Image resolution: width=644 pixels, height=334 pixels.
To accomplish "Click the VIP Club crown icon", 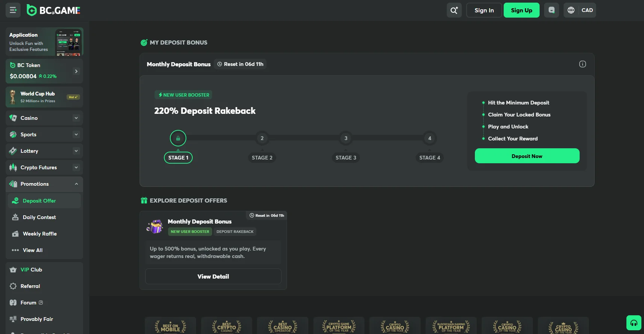I will [x=13, y=270].
